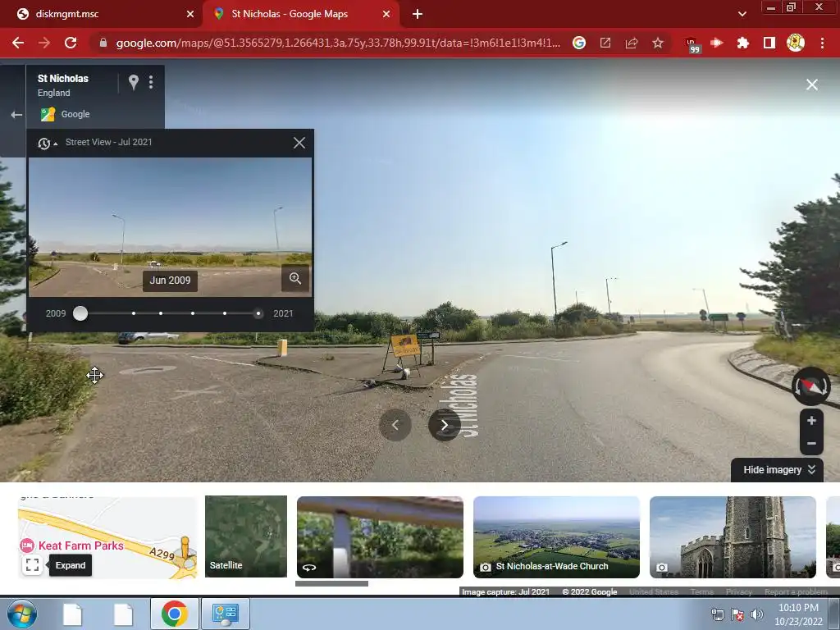Switch to Satellite layer thumbnail
The height and width of the screenshot is (630, 840).
tap(246, 536)
